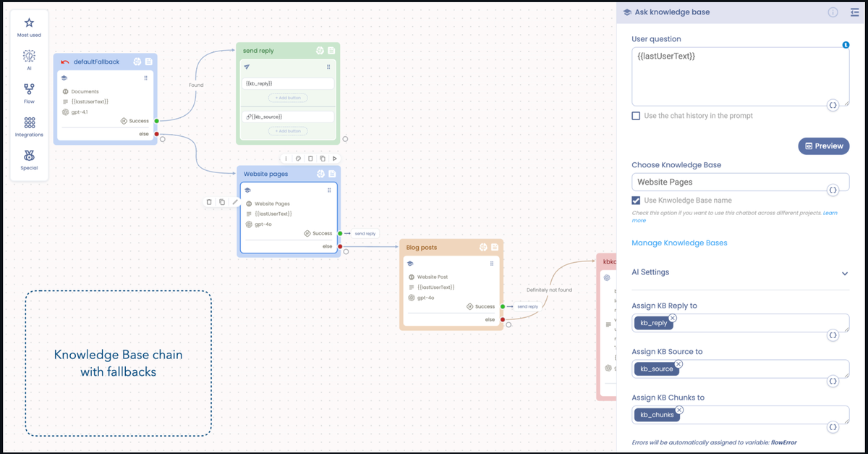The height and width of the screenshot is (454, 868).
Task: Click the Definitely not found connection label
Action: pos(549,290)
